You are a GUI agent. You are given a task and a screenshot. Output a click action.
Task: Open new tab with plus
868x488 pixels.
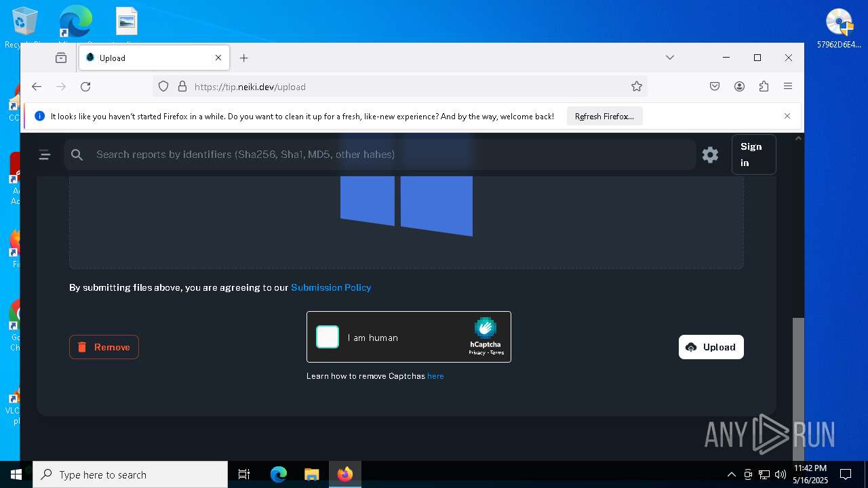click(243, 58)
